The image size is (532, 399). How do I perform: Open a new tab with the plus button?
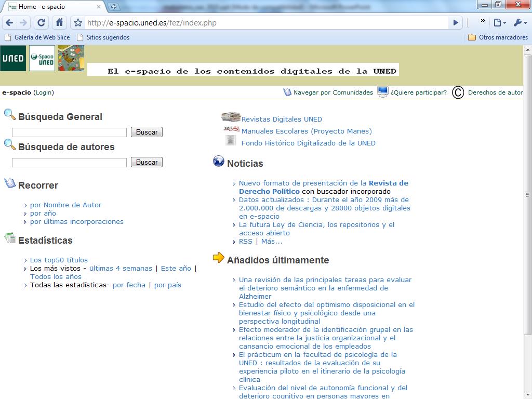[x=114, y=6]
